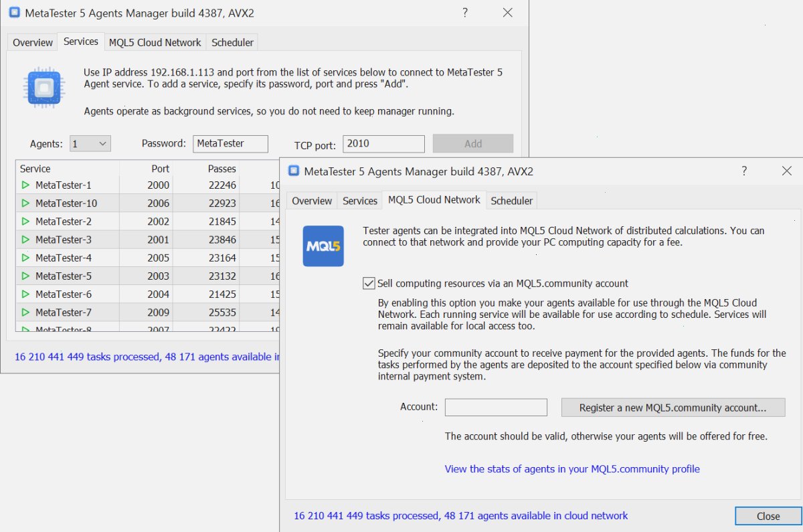Switch to the Overview tab in the back window
803x532 pixels.
coord(33,42)
